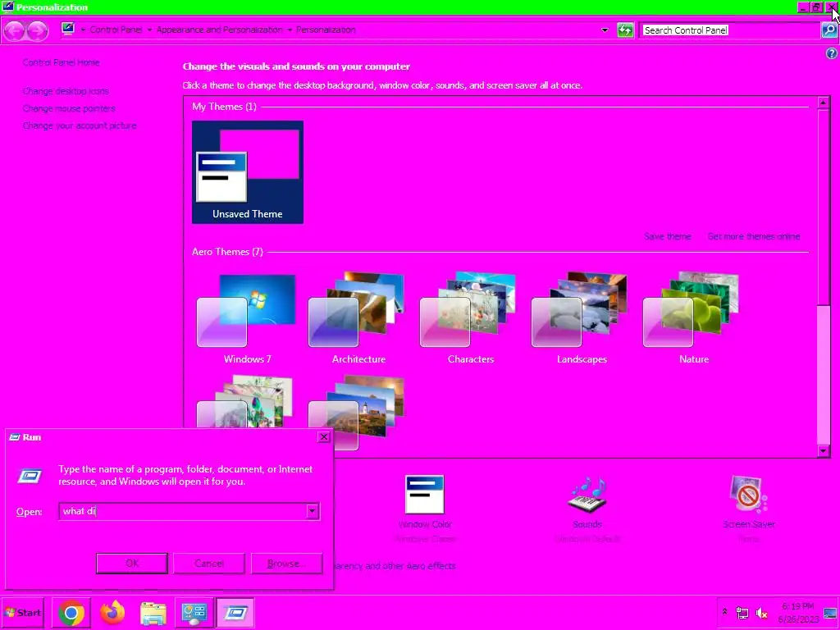Click the Run title bar icon
840x630 pixels.
click(x=15, y=437)
